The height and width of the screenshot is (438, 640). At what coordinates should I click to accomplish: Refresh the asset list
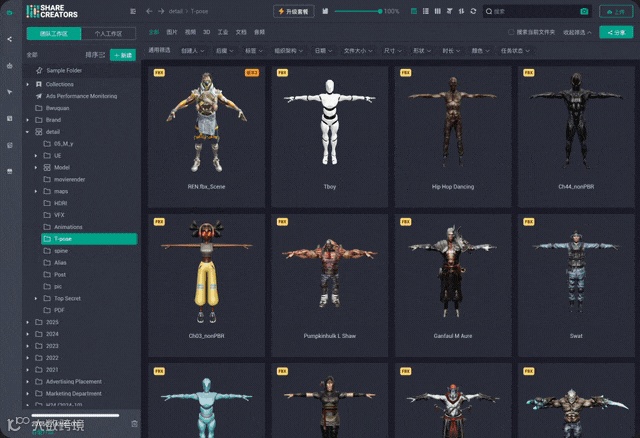tap(473, 11)
